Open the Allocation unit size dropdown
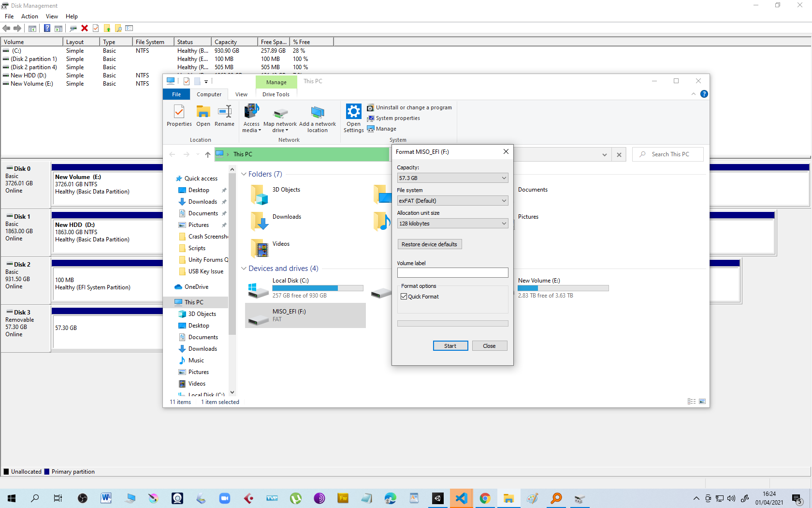The image size is (812, 508). click(452, 224)
